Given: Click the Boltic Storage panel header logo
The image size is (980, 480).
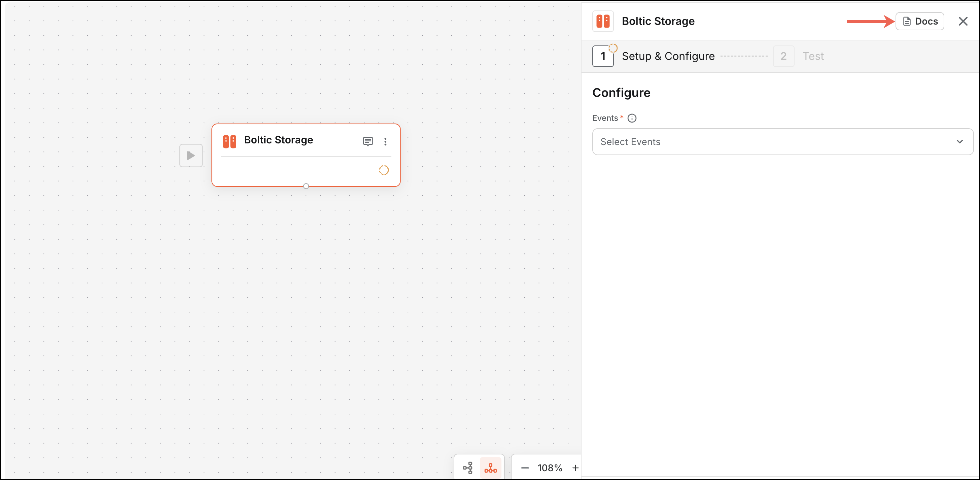Looking at the screenshot, I should tap(603, 21).
